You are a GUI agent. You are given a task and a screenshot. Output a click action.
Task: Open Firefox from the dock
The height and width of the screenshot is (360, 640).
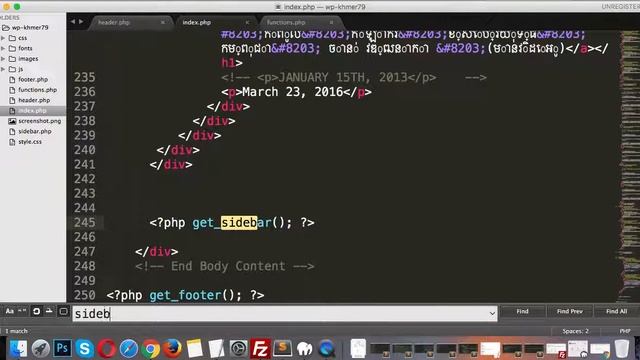pos(172,349)
